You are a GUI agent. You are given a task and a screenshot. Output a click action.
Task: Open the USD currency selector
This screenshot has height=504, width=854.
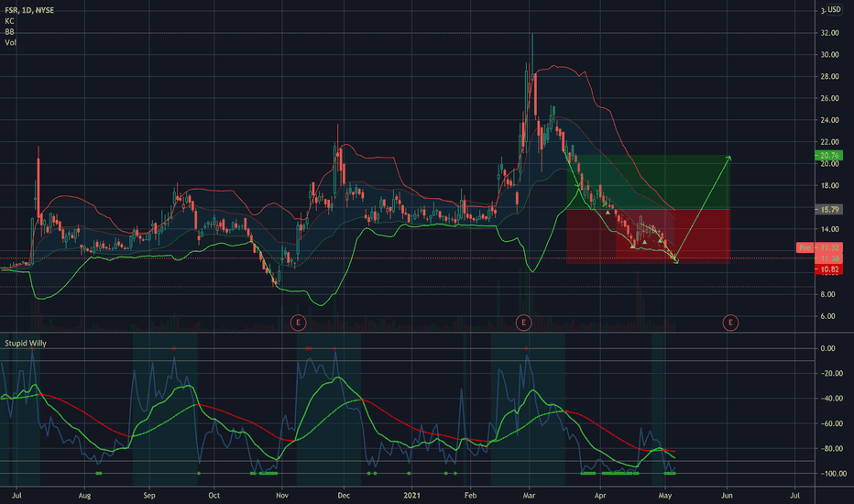point(834,9)
